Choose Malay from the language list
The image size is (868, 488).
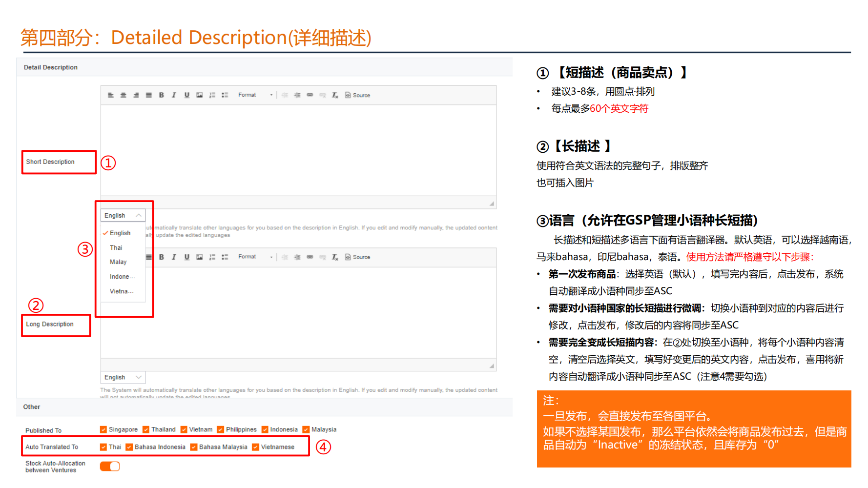point(118,262)
